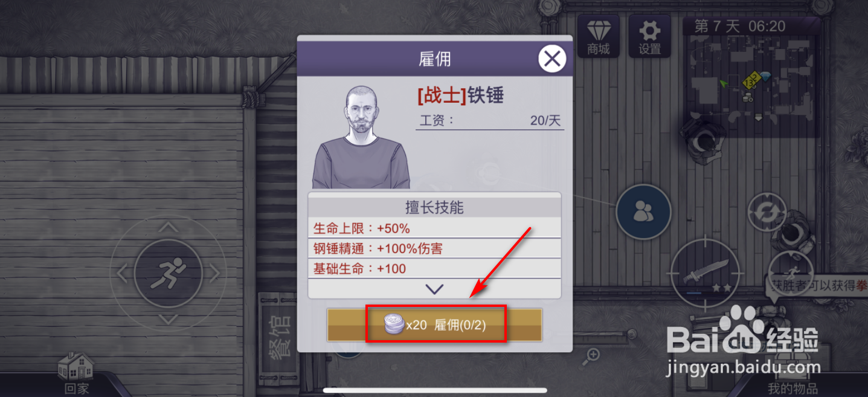
Task: Tap the 铁锤 character portrait
Action: 361,137
